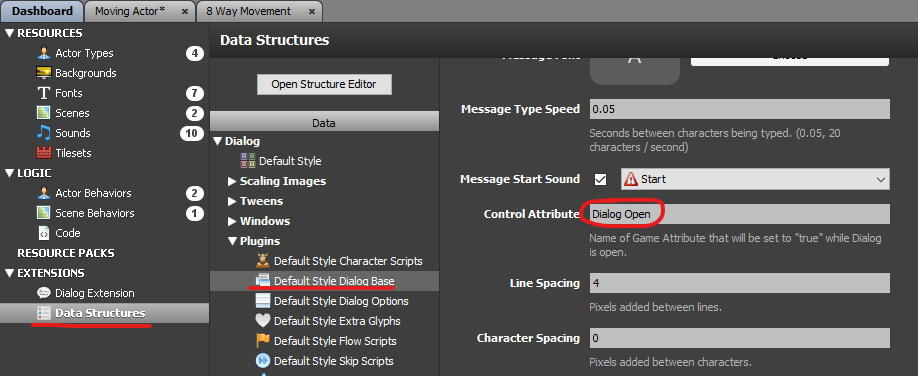Screen dimensions: 918x376
Task: Open the Code file icon
Action: 44,233
